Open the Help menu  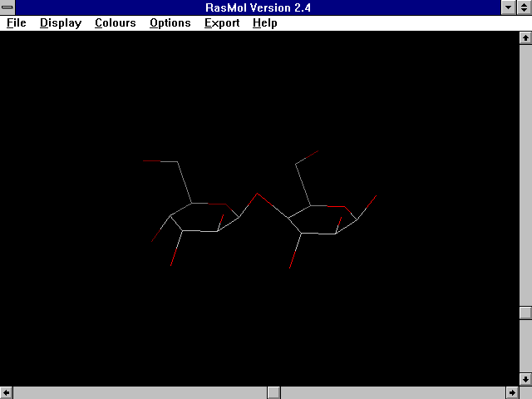tap(265, 23)
